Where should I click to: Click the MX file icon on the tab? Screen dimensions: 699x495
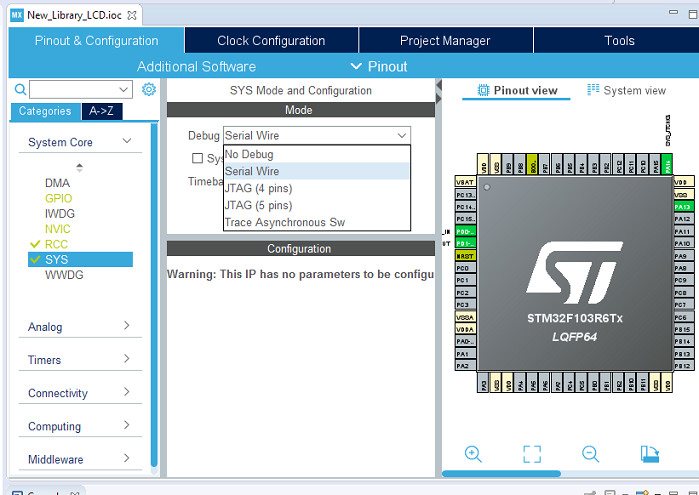(x=16, y=15)
